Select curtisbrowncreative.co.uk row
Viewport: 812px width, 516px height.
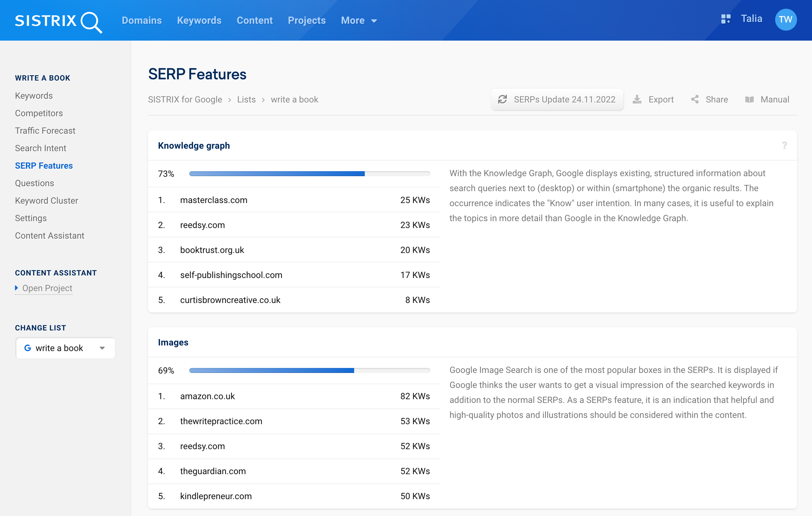coord(294,300)
